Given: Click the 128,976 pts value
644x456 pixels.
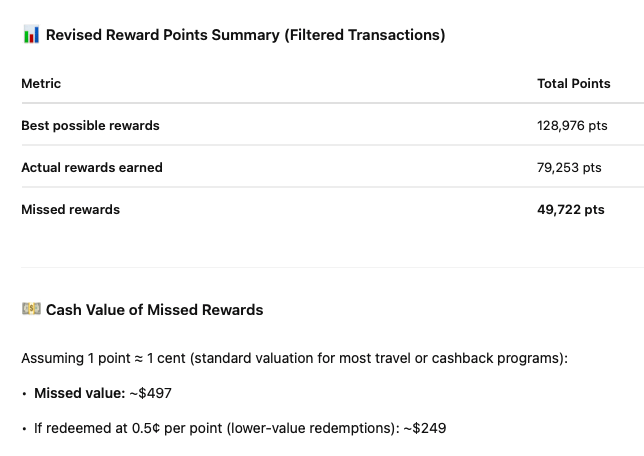Looking at the screenshot, I should click(571, 126).
